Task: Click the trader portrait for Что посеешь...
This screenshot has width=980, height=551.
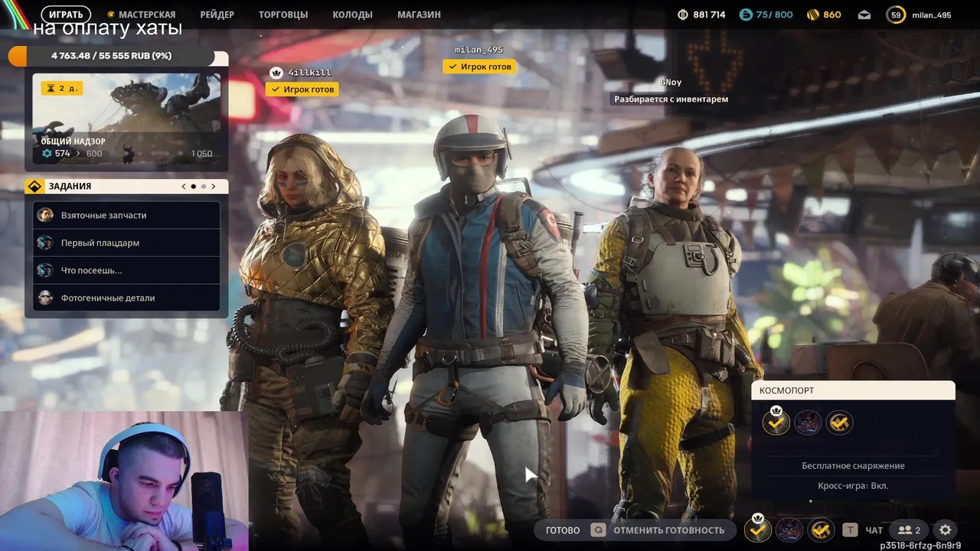Action: pyautogui.click(x=45, y=270)
